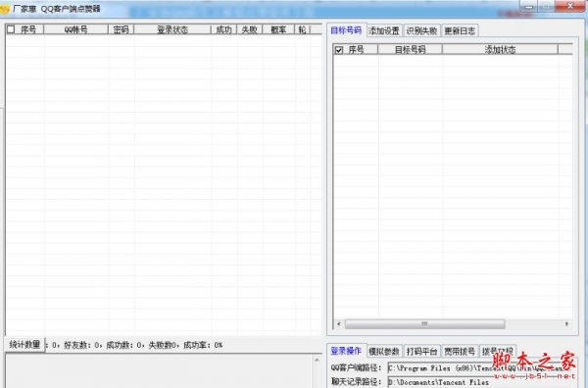This screenshot has width=588, height=388.
Task: Click the 添加状态 column header
Action: pos(500,50)
